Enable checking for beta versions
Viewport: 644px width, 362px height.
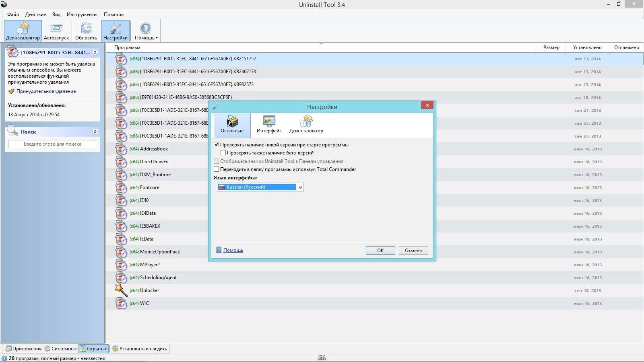pos(223,153)
